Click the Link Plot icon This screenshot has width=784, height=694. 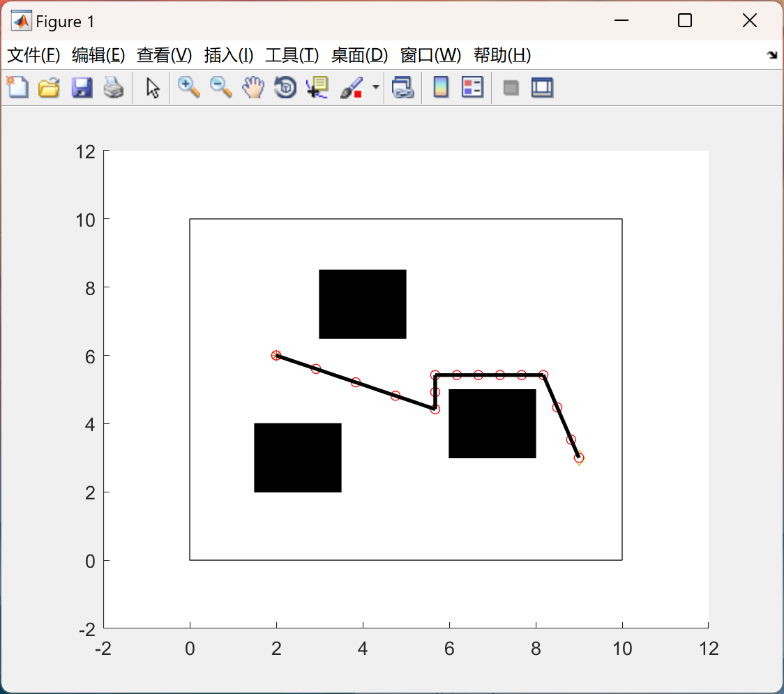point(403,87)
